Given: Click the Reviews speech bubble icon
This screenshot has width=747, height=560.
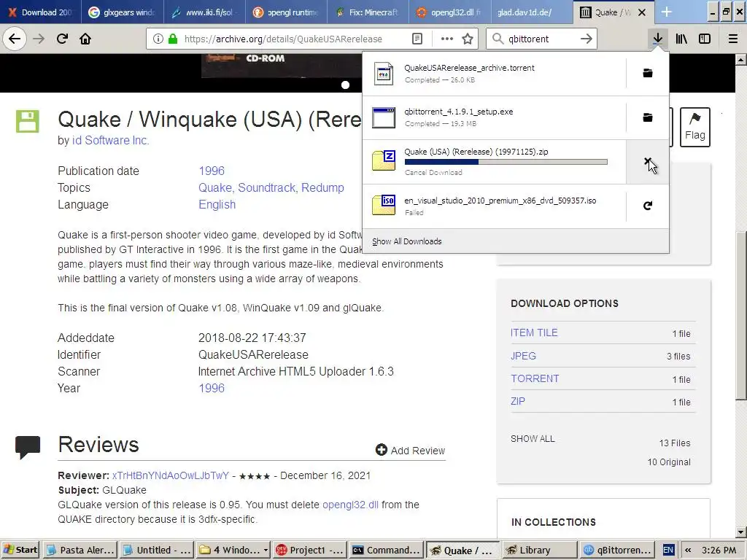Looking at the screenshot, I should click(x=28, y=447).
